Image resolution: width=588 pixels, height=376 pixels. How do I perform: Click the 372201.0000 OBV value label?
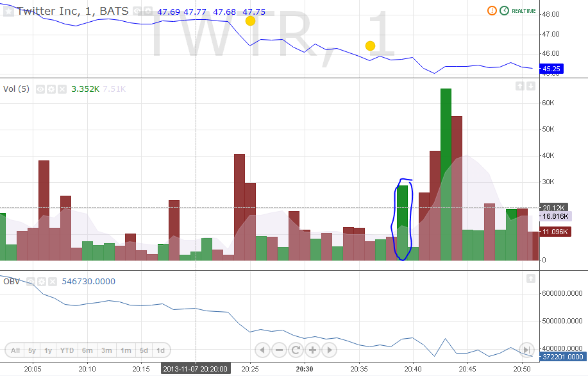click(562, 357)
